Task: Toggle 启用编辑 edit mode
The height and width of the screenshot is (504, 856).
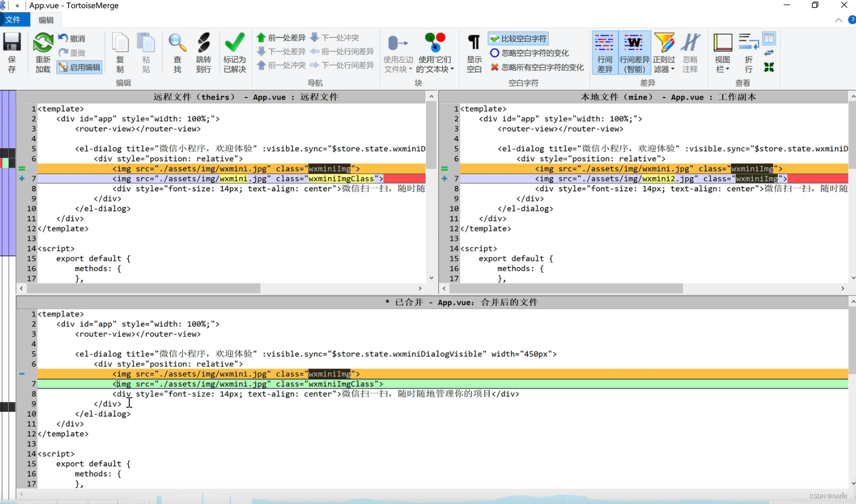Action: (x=79, y=67)
